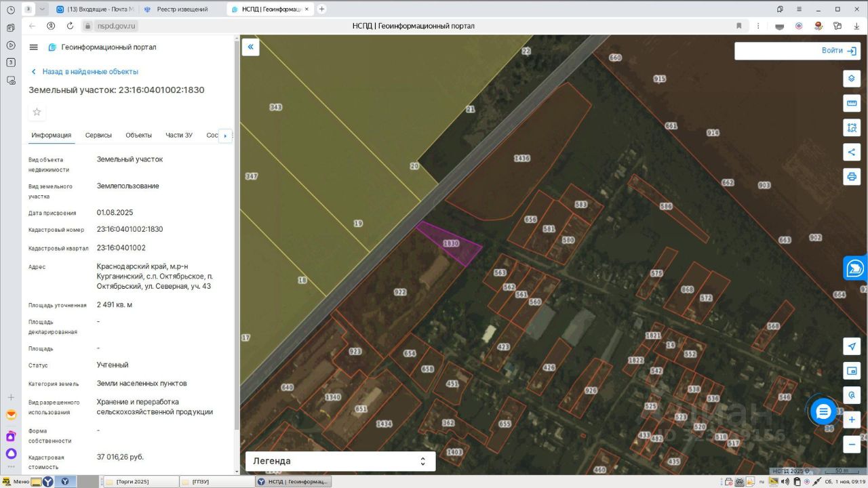Click the cadastral quarter value 23:16:0401002
This screenshot has height=488, width=868.
tap(121, 248)
